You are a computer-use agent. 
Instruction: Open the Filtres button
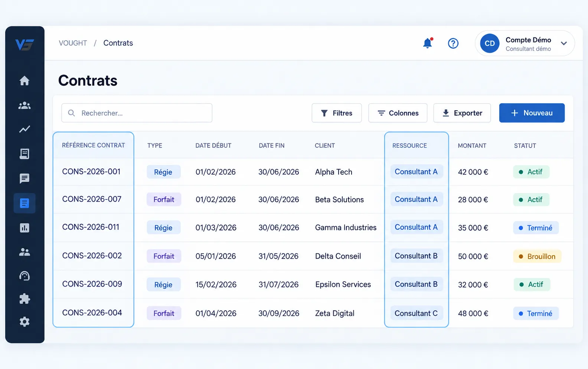click(x=337, y=113)
